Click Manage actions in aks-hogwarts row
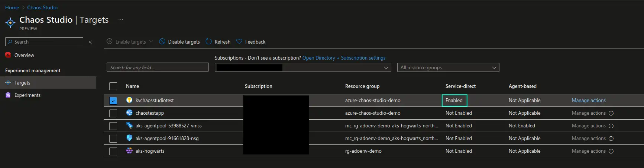This screenshot has width=644, height=168. (589, 151)
